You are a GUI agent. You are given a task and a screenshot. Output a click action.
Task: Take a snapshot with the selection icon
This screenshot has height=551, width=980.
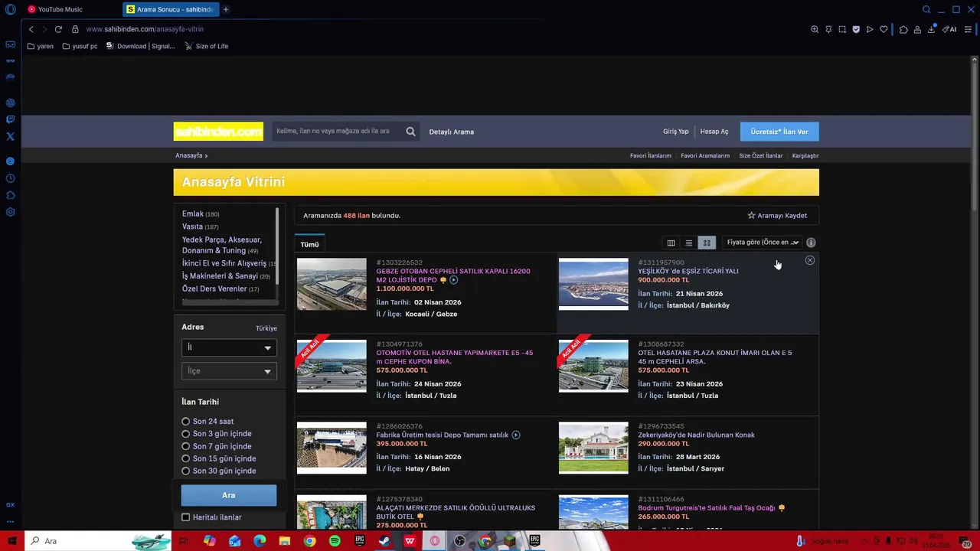[842, 29]
